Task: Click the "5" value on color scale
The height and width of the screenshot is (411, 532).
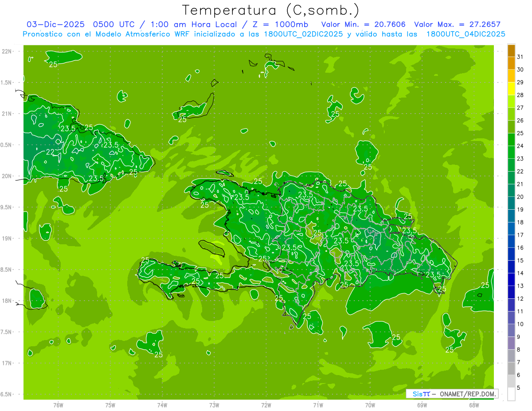Action: pos(519,388)
